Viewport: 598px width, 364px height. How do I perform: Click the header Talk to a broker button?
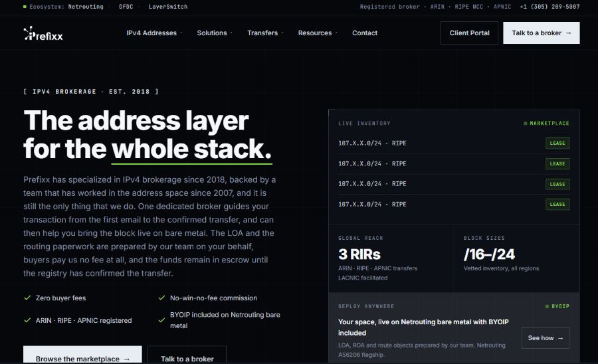point(541,33)
